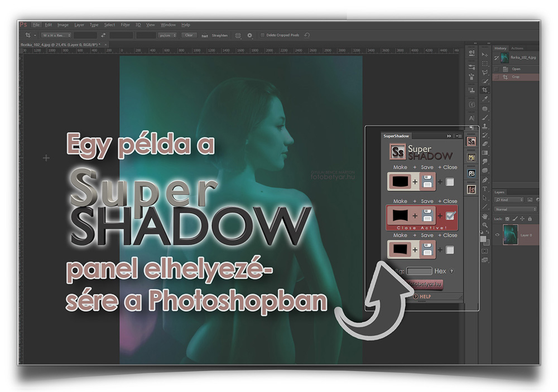Open the Kind filter dropdown in Layers

(x=509, y=200)
